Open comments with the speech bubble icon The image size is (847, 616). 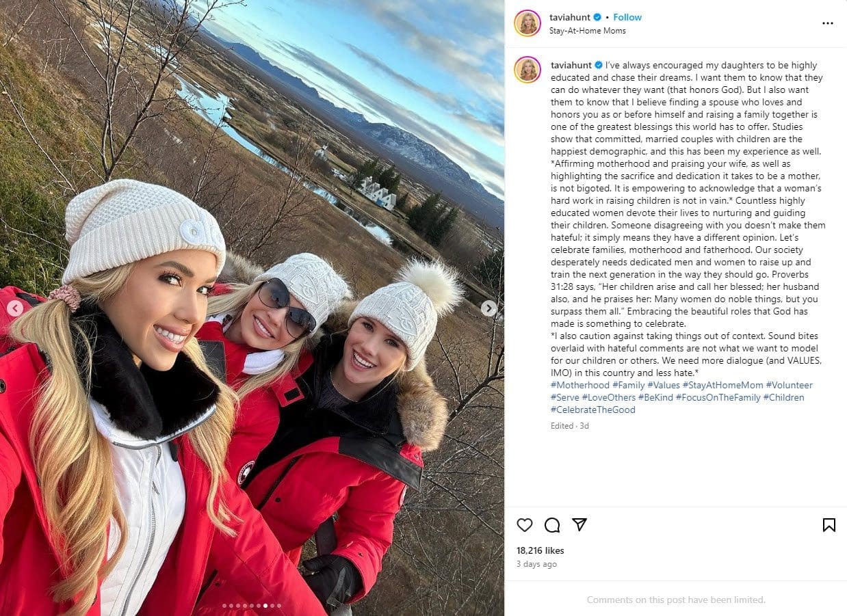[x=552, y=525]
